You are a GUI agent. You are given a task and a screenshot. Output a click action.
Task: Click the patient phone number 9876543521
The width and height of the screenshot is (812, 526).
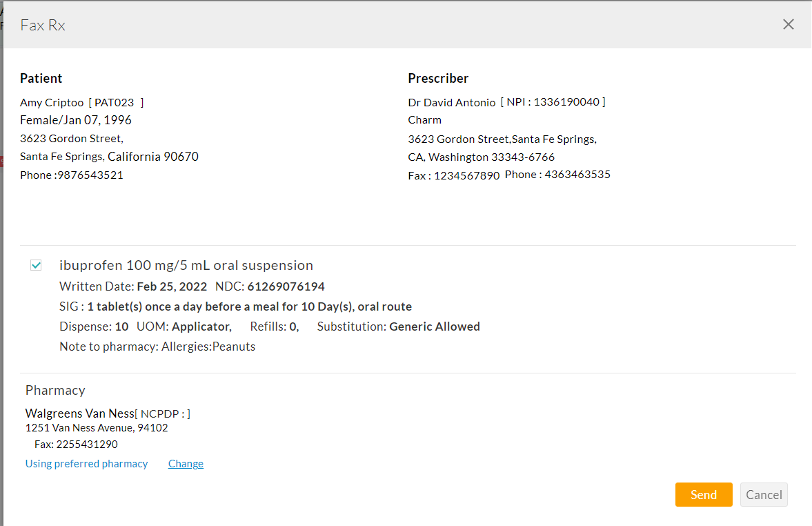click(90, 175)
